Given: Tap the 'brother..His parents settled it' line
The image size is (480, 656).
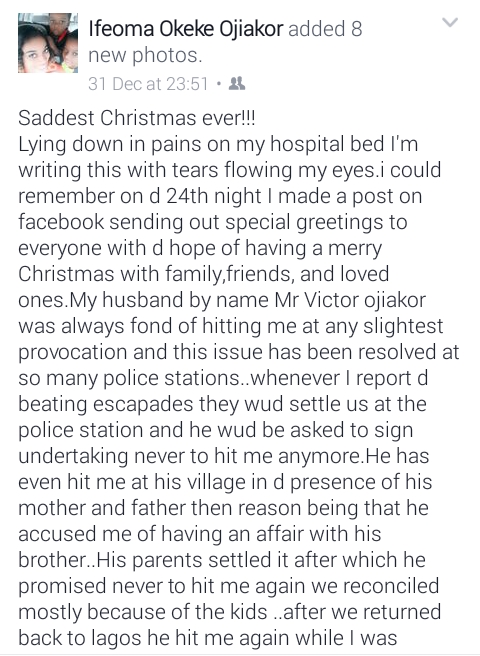Looking at the screenshot, I should click(222, 560).
